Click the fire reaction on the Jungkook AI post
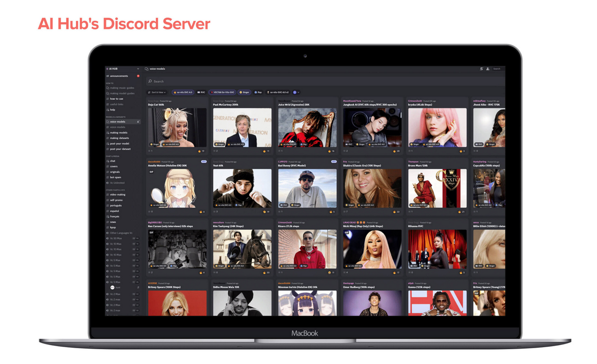This screenshot has width=597, height=364. click(x=396, y=151)
